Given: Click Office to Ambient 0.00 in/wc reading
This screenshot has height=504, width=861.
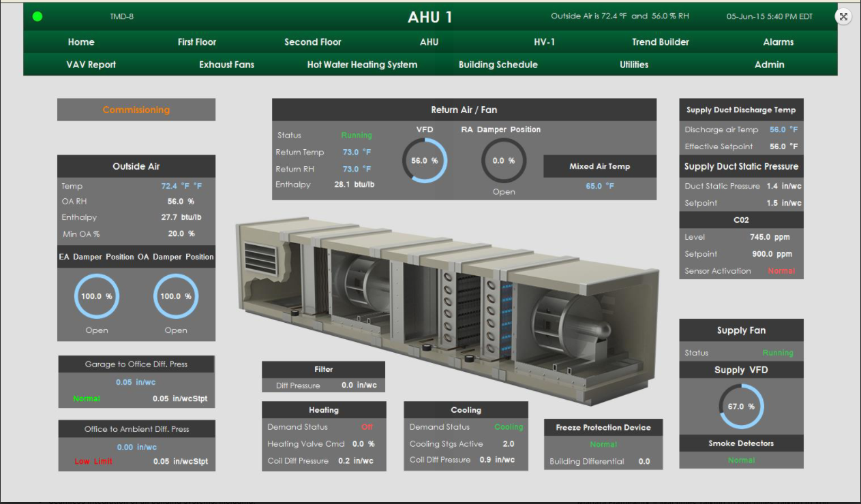Looking at the screenshot, I should click(x=136, y=447).
